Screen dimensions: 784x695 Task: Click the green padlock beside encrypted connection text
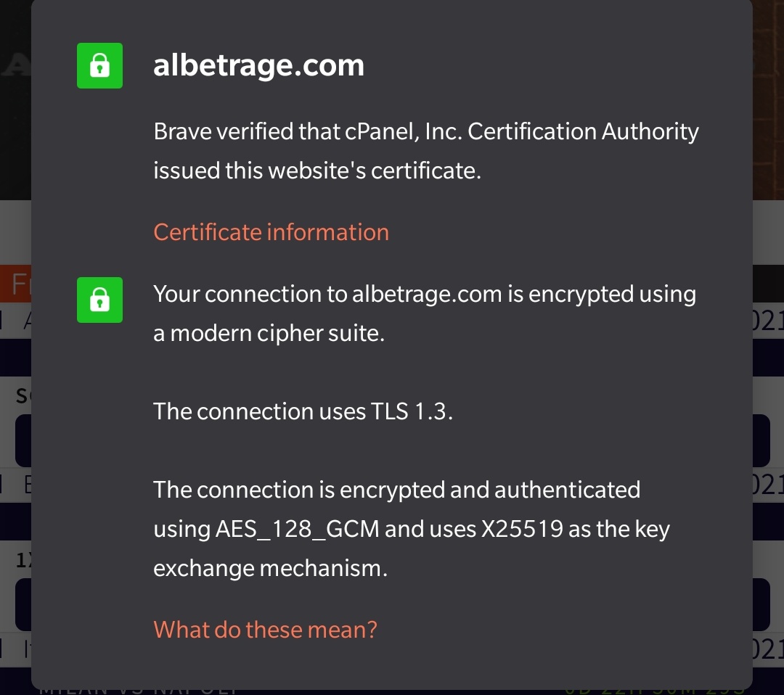[x=99, y=300]
